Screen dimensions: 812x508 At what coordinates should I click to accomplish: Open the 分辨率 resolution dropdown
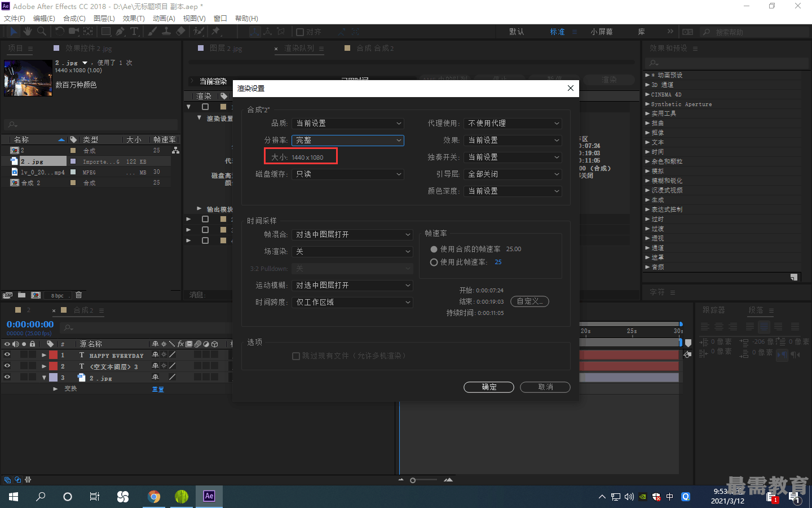pos(348,140)
